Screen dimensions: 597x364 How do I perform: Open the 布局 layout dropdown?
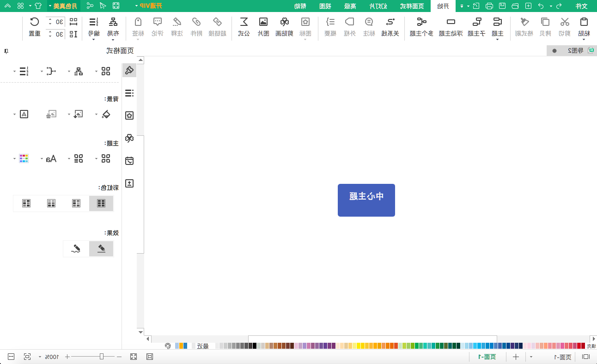[113, 39]
